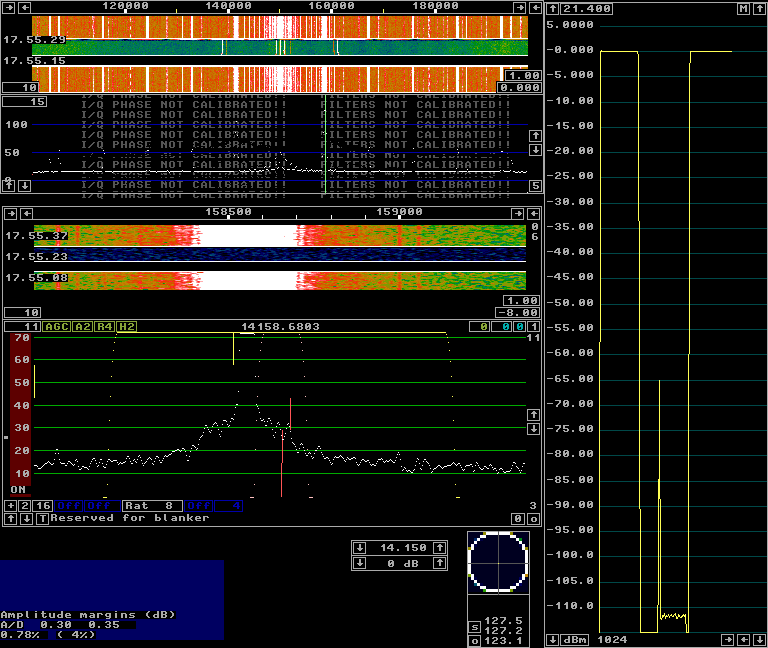Click the right-arrow beside the 159000 scale's far-right button
Screen dimensions: 768x648
click(x=518, y=214)
